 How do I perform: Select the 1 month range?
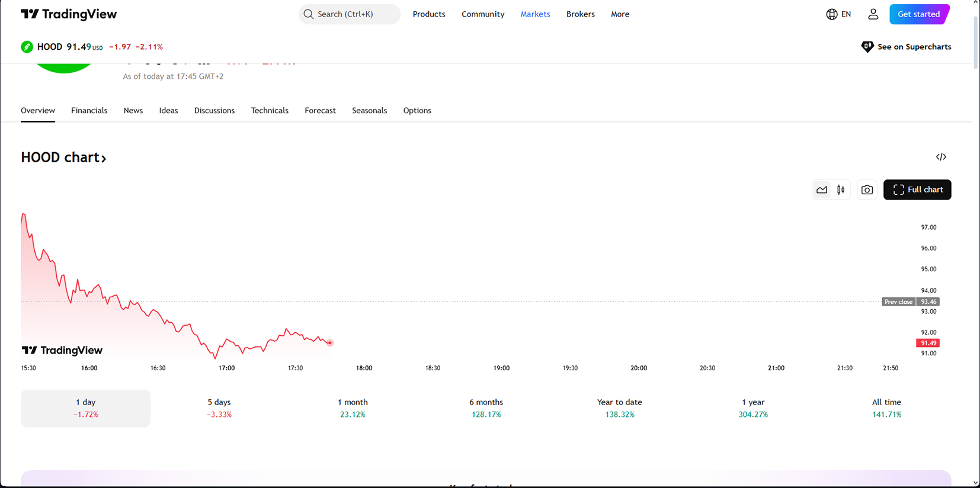pos(353,408)
